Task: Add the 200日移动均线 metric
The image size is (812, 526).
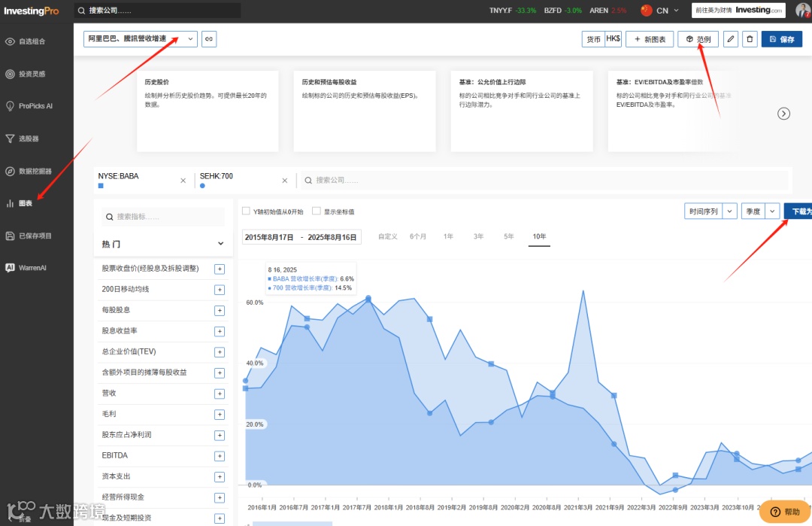Action: (220, 290)
